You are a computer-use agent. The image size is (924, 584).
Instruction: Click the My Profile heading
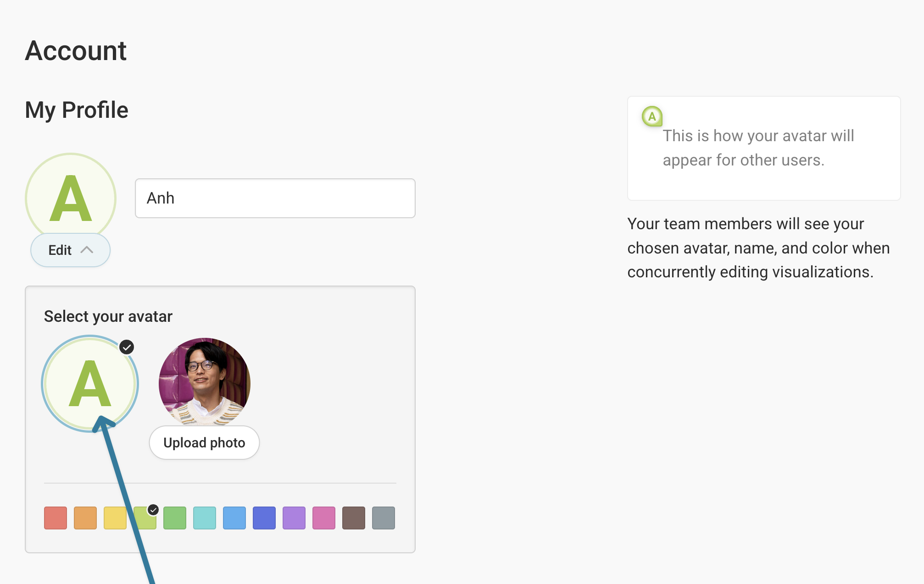[77, 110]
